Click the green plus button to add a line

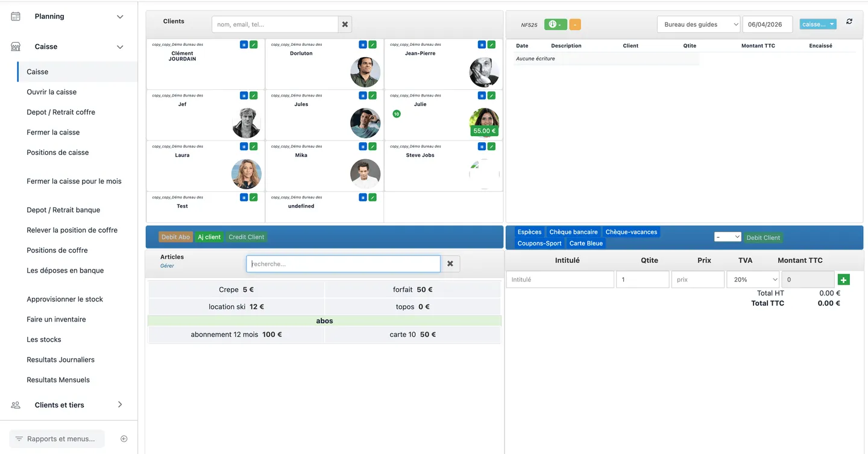(843, 280)
